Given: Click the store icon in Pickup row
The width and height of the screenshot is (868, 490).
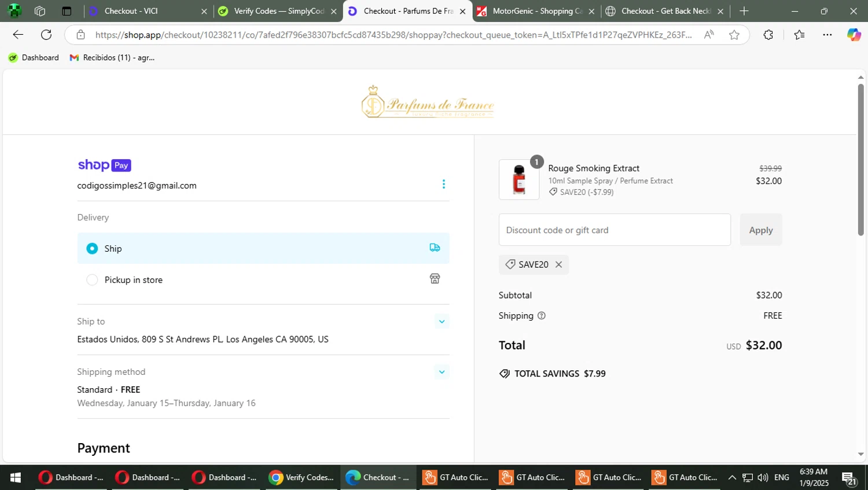Looking at the screenshot, I should click(435, 279).
